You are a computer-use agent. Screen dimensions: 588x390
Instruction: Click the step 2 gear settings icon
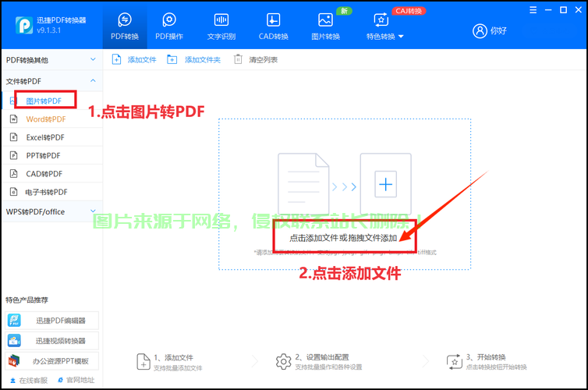283,362
